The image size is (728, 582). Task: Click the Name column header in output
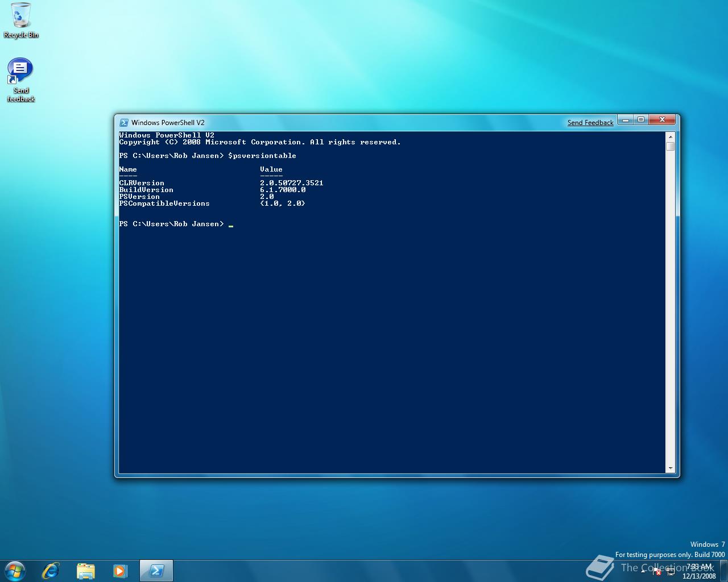coord(128,169)
